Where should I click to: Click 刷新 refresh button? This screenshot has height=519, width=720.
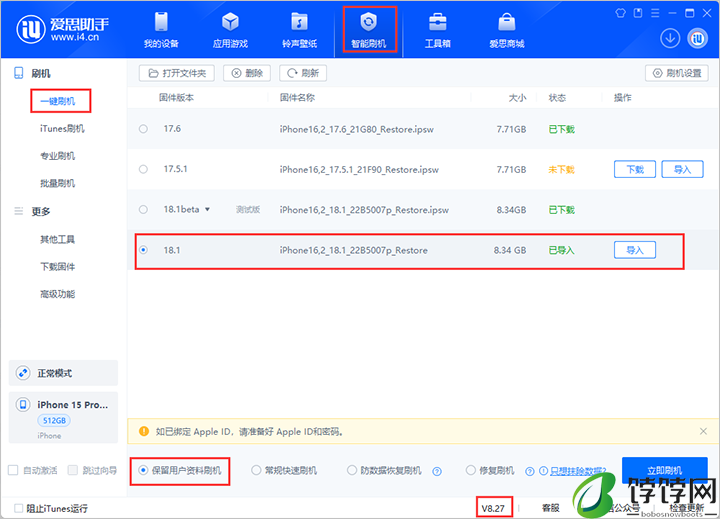(x=303, y=73)
